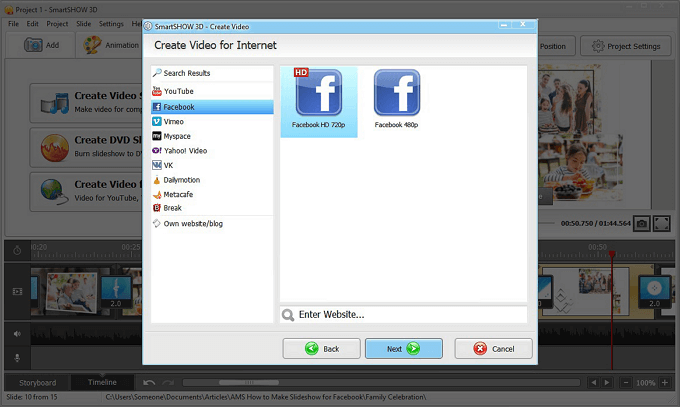Screen dimensions: 680x407
Task: Open the File menu
Action: tap(13, 24)
